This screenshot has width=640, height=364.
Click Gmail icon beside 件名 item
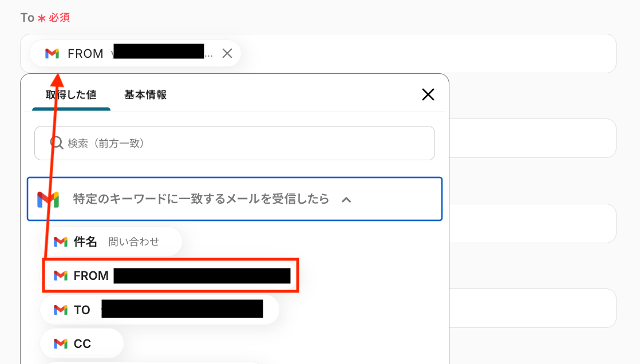[61, 242]
